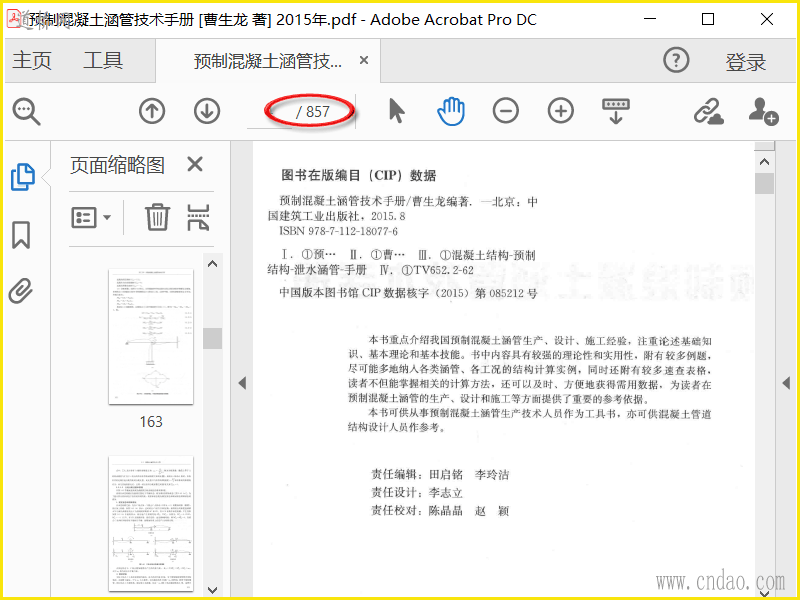Minimize the Acrobat window

tap(650, 19)
